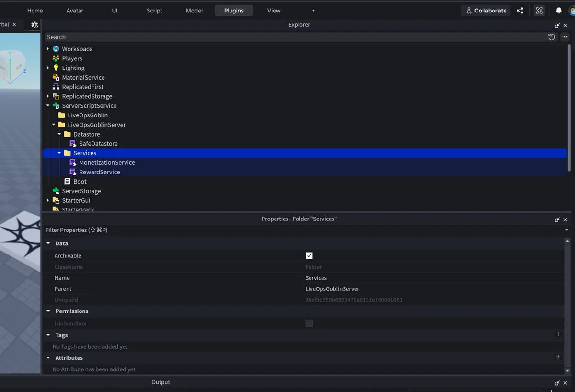Click the SafeDatastore module script icon
Viewport: 575px width, 392px height.
coord(73,143)
